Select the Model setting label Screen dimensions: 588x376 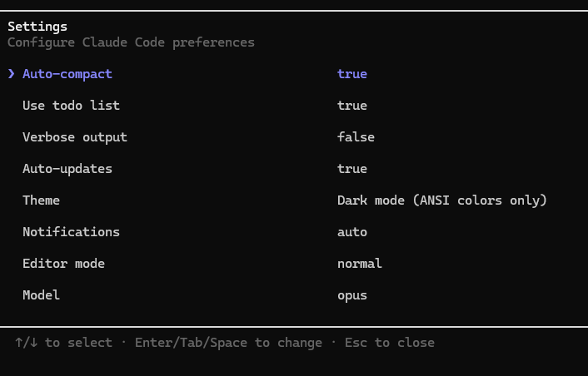[42, 295]
